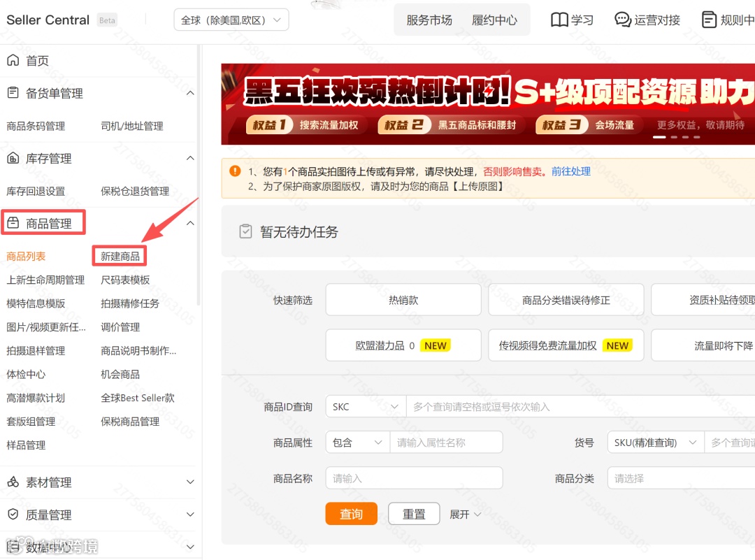Image resolution: width=755 pixels, height=560 pixels.
Task: Open the SKC query type dropdown
Action: tap(366, 407)
